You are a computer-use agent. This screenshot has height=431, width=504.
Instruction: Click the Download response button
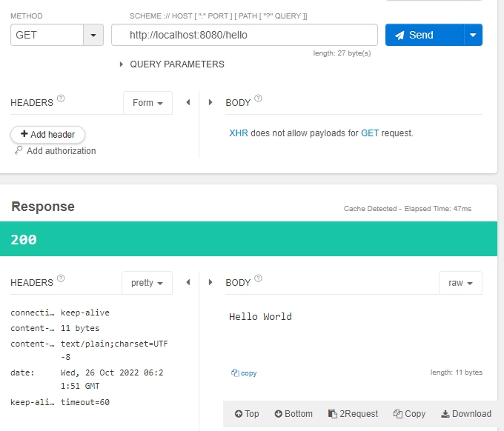tap(466, 414)
